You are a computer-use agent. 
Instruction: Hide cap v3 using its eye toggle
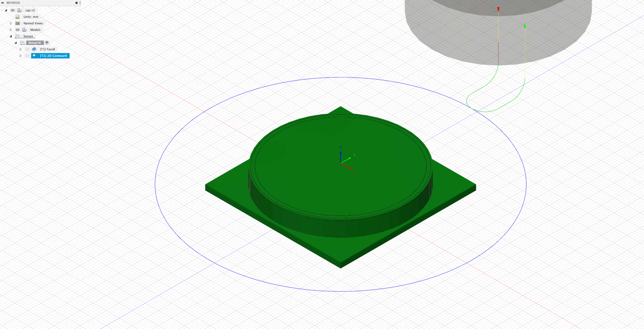[x=13, y=10]
